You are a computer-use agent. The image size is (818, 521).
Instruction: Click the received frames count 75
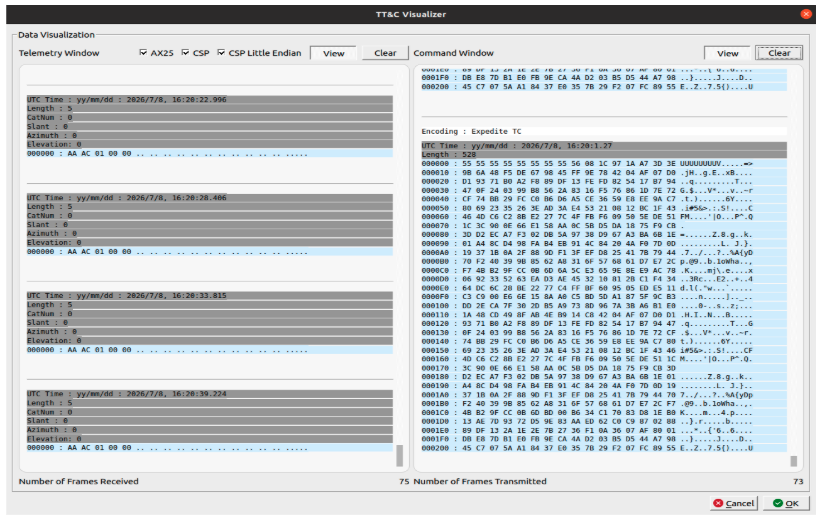click(404, 481)
